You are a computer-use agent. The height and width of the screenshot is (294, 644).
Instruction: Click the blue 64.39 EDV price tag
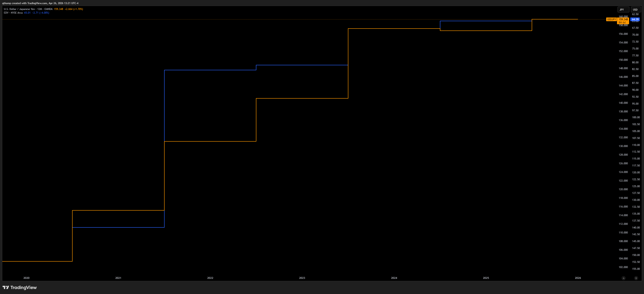click(635, 19)
